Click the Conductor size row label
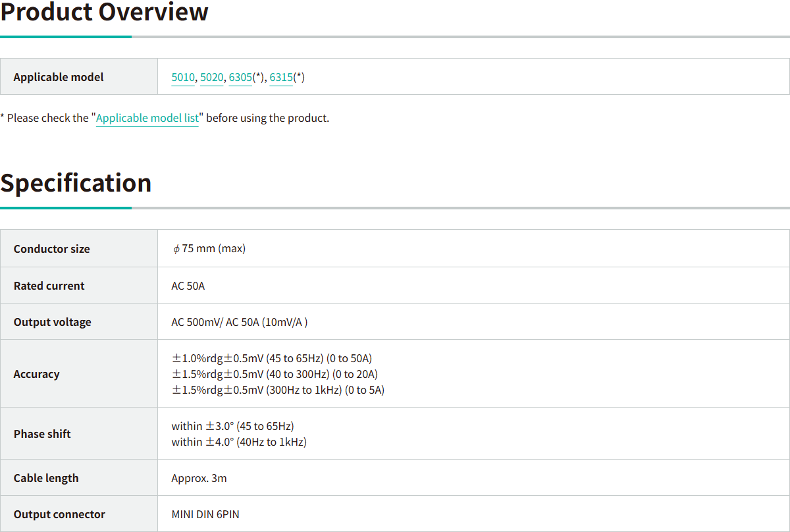 51,249
